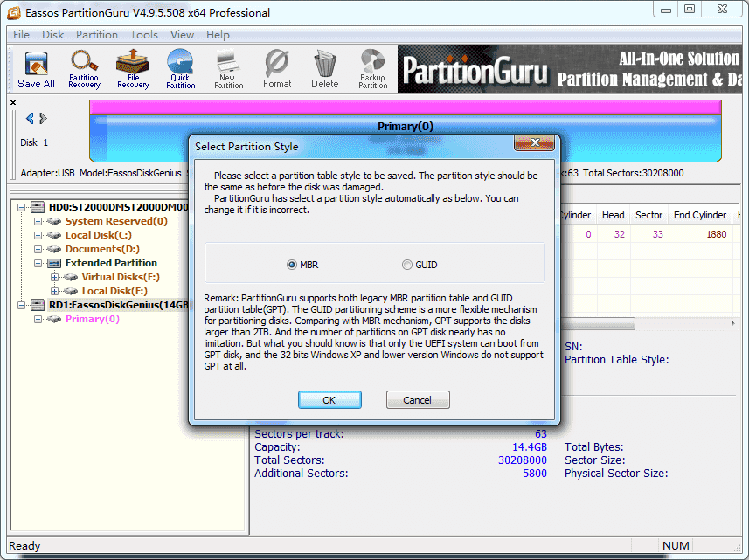Expand the Primary(0) partition node

pyautogui.click(x=38, y=320)
